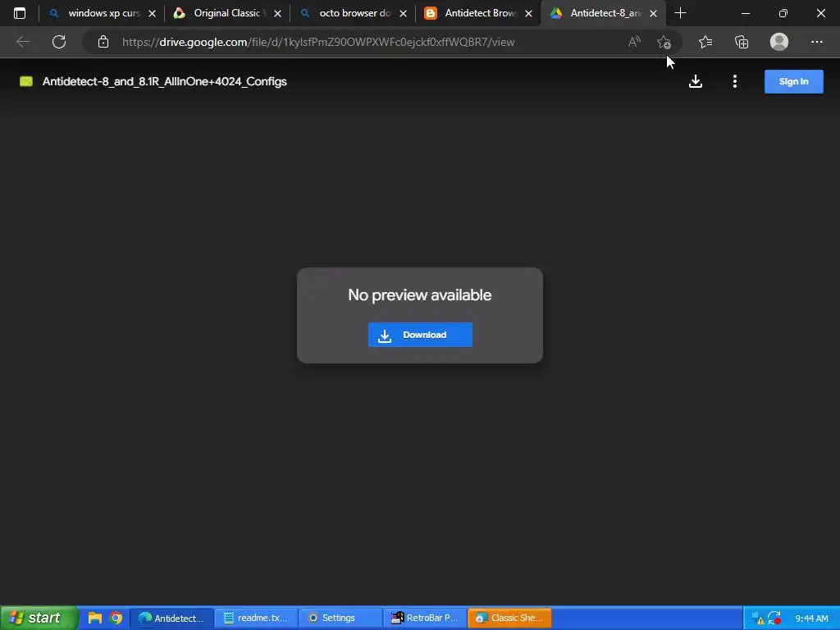The width and height of the screenshot is (840, 630).
Task: Switch to readme.txt taskbar window
Action: tap(256, 619)
